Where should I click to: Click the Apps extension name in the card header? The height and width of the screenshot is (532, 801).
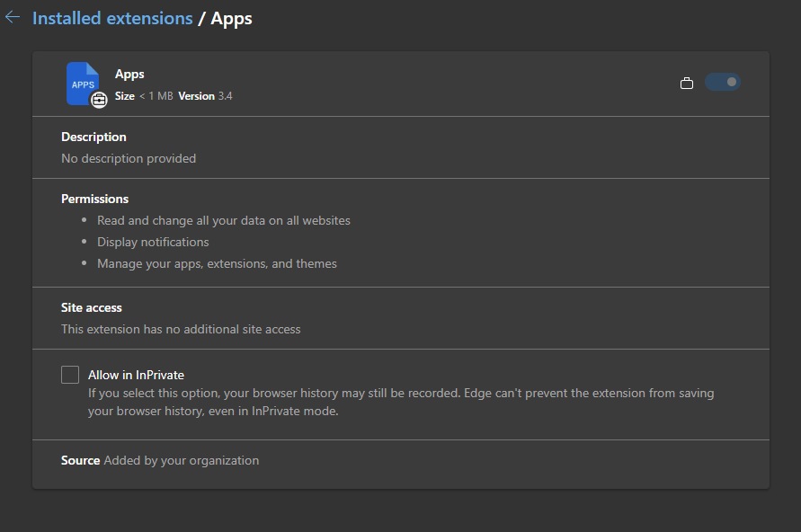click(x=129, y=75)
